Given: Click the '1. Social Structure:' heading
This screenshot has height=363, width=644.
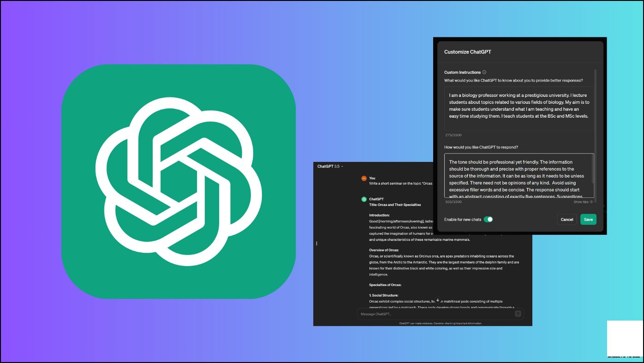Looking at the screenshot, I should [x=383, y=295].
